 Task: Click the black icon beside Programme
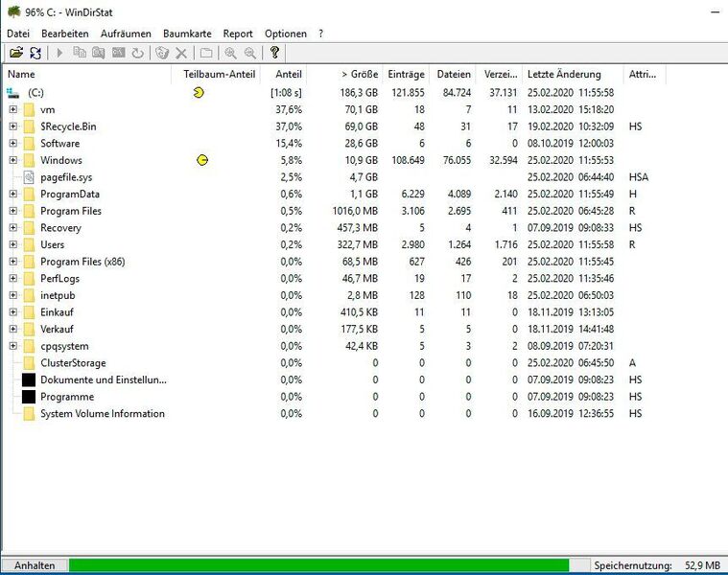click(29, 397)
